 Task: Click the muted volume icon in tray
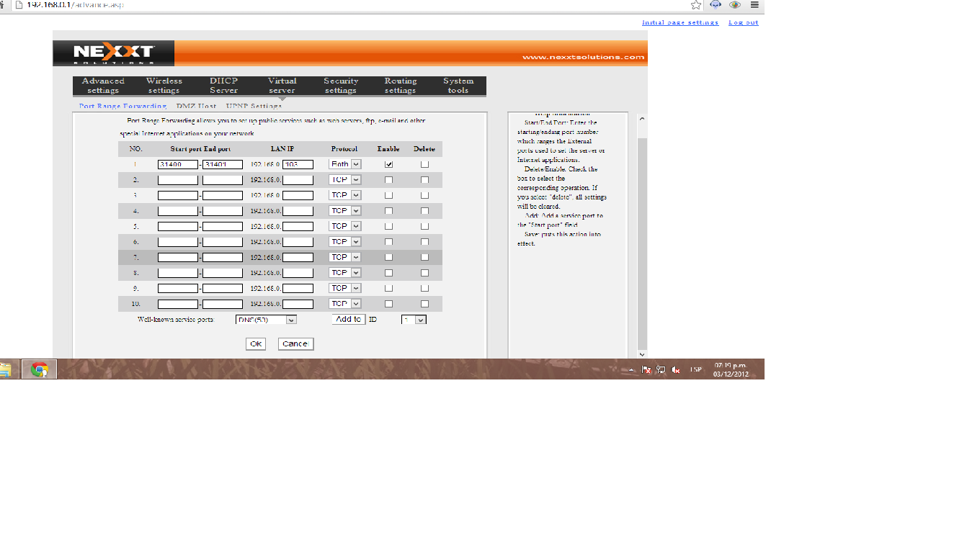click(x=676, y=369)
